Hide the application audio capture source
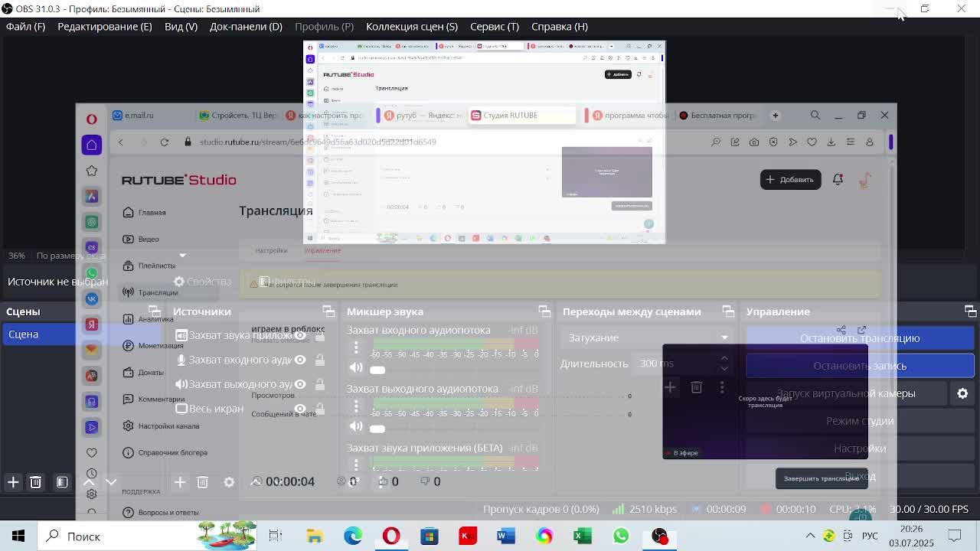Image resolution: width=980 pixels, height=551 pixels. [300, 335]
